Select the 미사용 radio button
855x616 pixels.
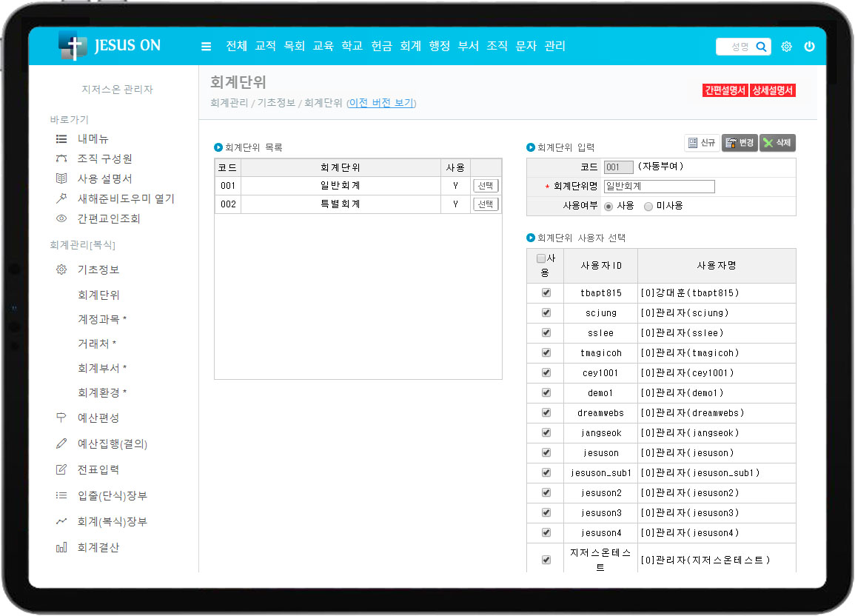coord(648,207)
